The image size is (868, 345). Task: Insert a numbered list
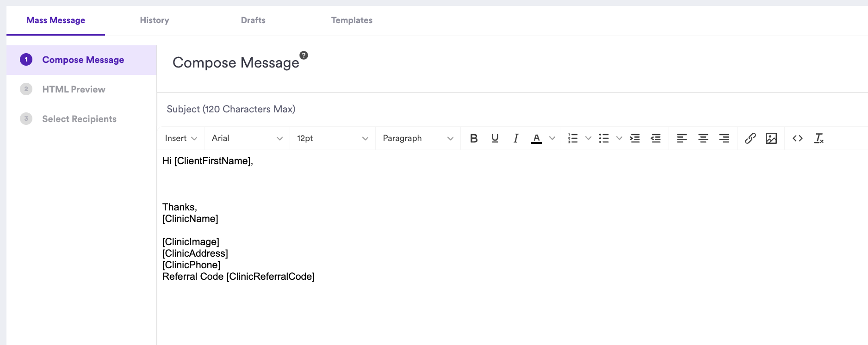point(573,138)
